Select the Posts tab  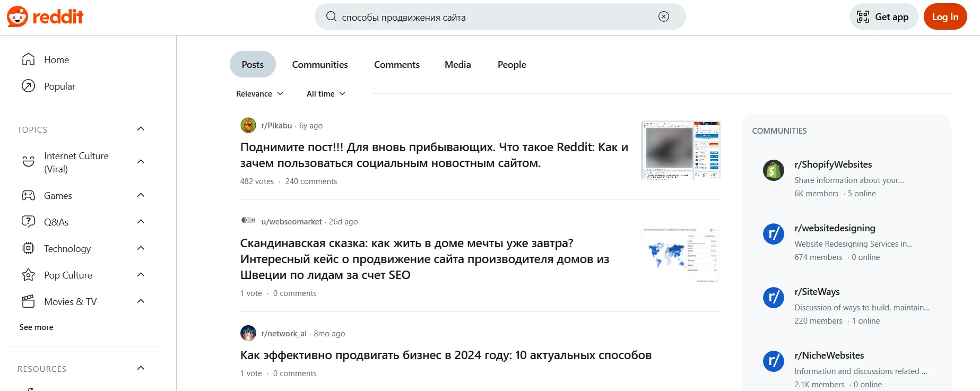[x=253, y=64]
